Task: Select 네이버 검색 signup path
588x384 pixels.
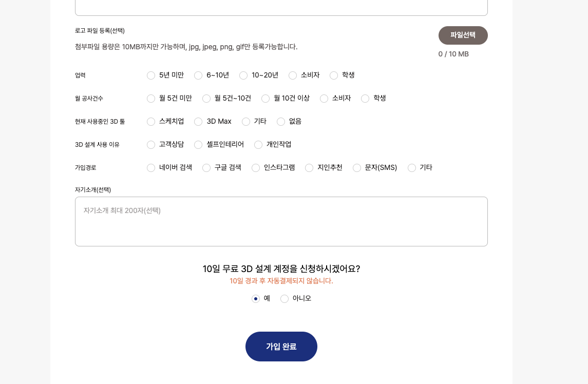Action: click(x=151, y=168)
